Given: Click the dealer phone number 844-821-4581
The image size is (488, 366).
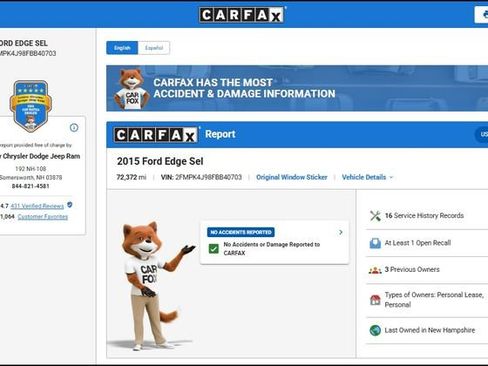Looking at the screenshot, I should [31, 186].
